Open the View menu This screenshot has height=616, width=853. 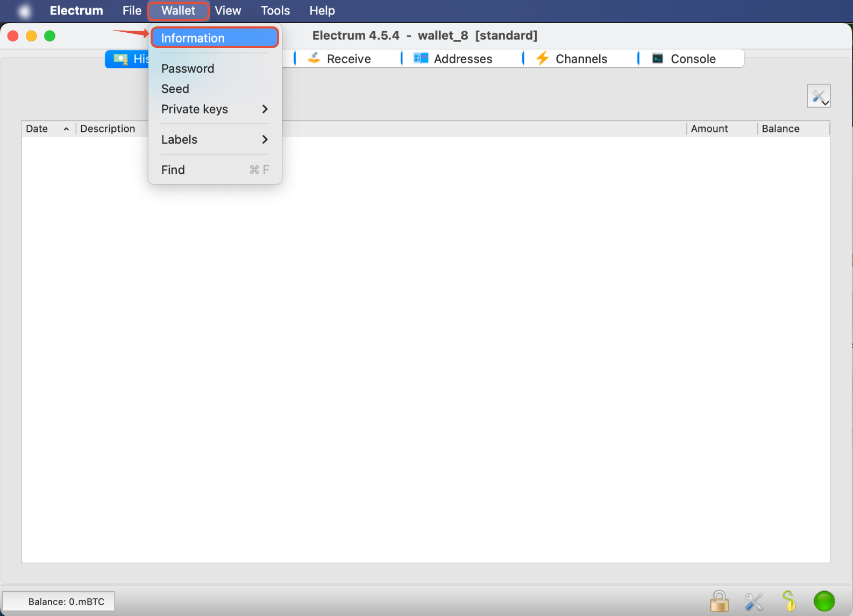click(x=228, y=11)
